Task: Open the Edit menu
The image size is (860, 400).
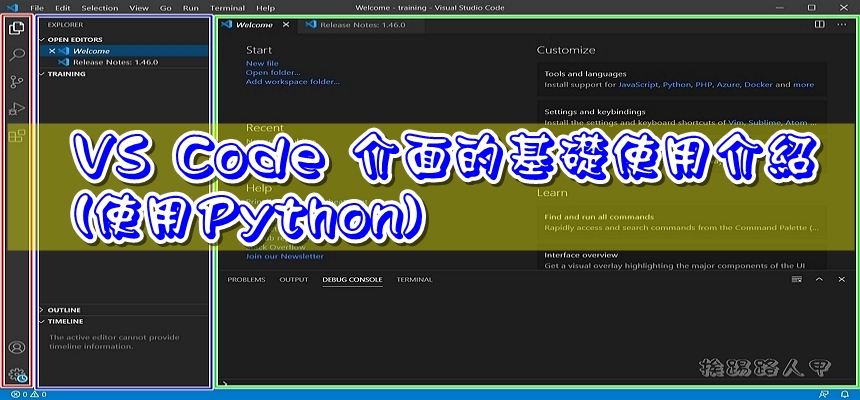Action: pos(63,8)
